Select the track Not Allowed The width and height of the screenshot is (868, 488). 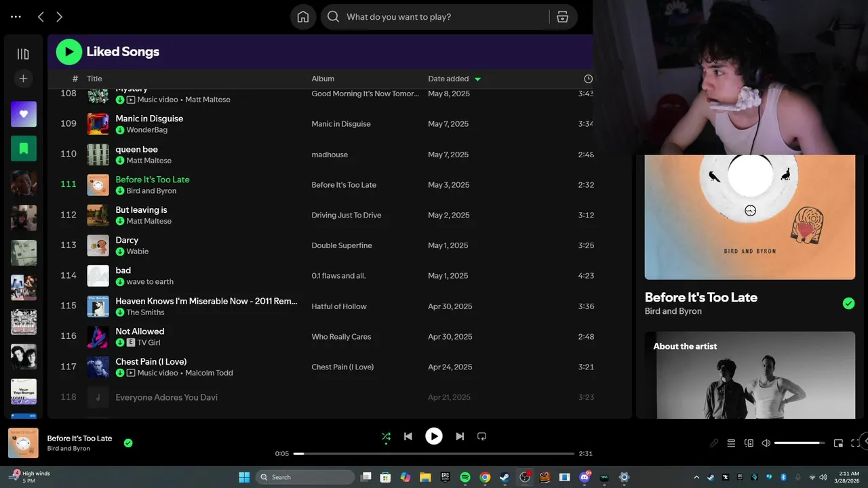[140, 331]
